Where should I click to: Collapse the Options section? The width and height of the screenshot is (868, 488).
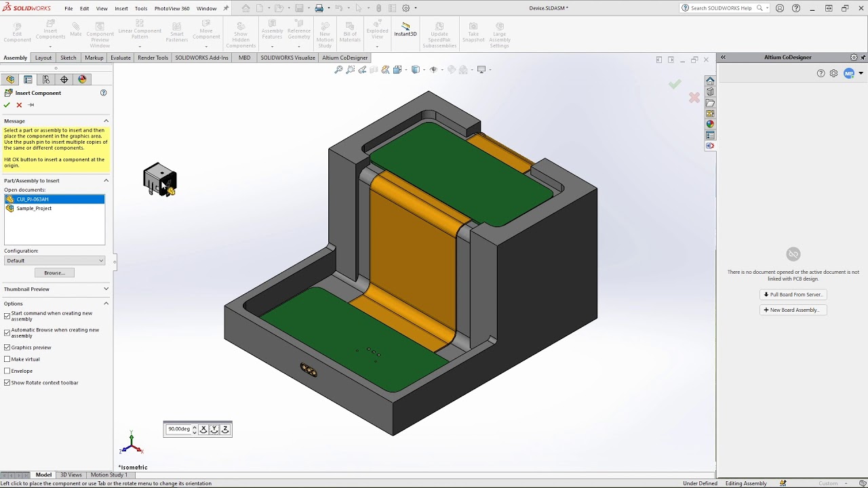[x=106, y=303]
